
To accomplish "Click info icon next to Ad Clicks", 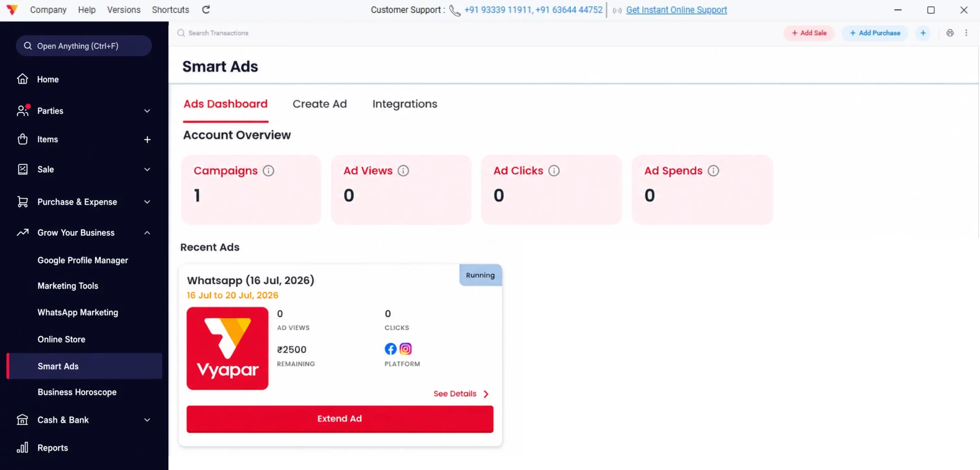I will (554, 171).
